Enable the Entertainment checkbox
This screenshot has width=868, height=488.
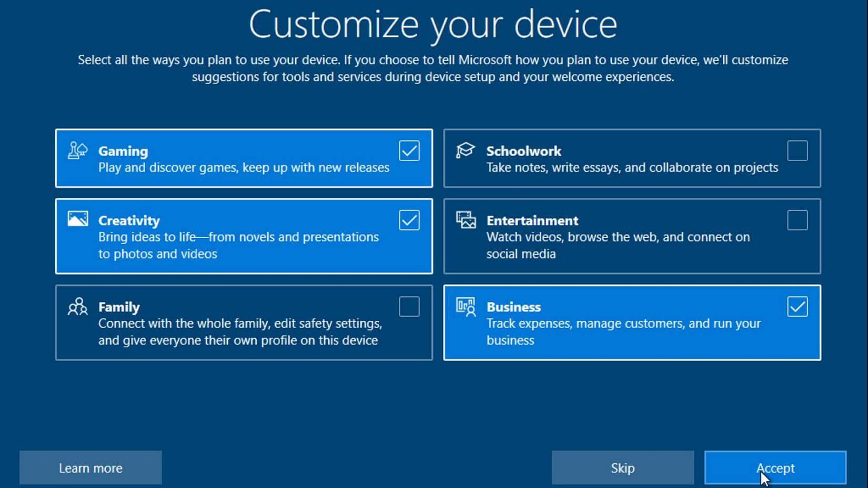[797, 221]
